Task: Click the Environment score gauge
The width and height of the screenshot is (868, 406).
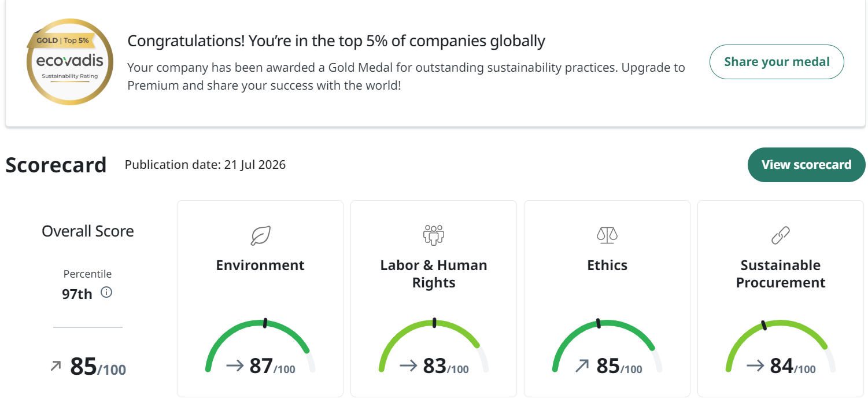Action: tap(260, 345)
